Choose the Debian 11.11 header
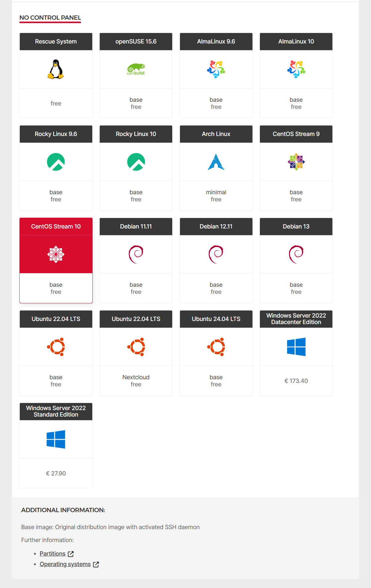The image size is (371, 588). [136, 227]
